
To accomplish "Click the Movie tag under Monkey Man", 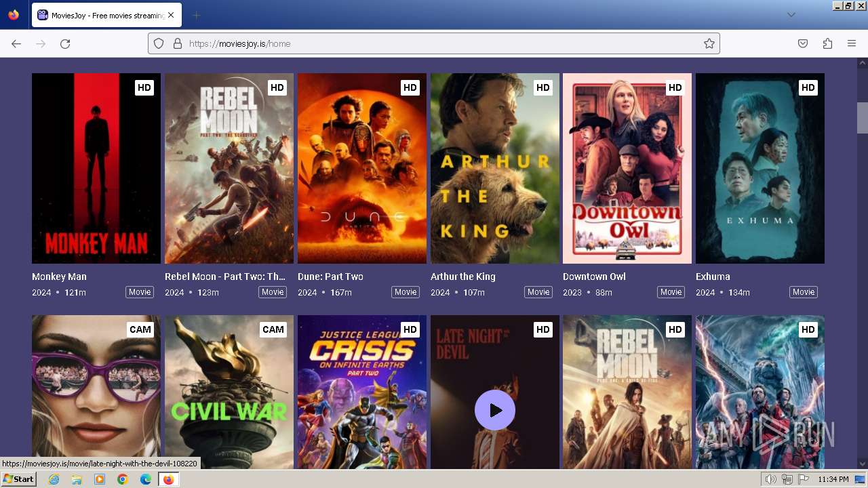I will pyautogui.click(x=140, y=292).
